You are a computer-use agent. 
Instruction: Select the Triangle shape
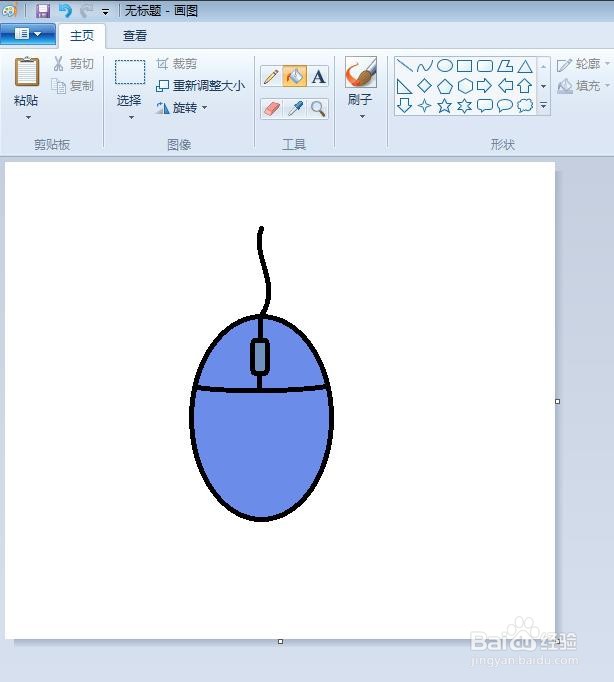point(525,66)
